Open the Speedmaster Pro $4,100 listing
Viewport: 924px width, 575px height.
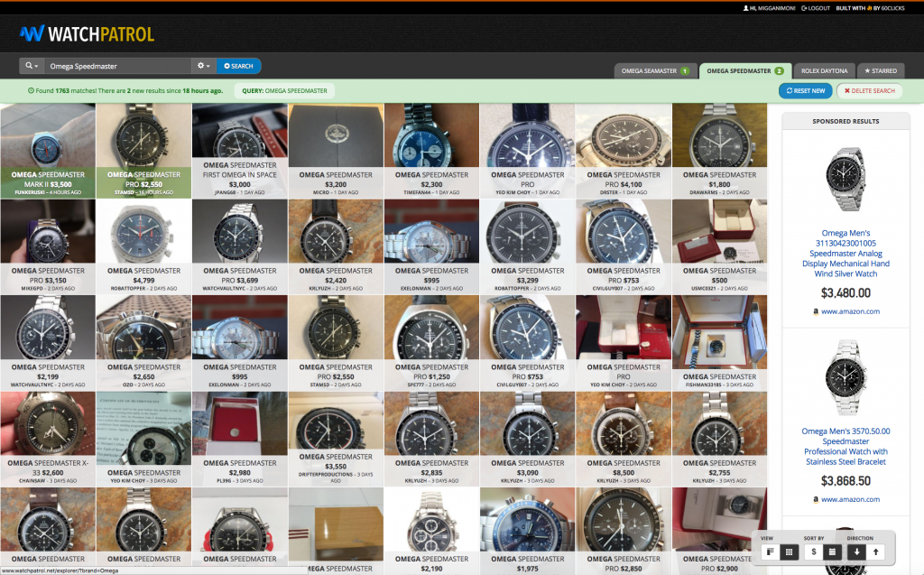click(x=624, y=151)
